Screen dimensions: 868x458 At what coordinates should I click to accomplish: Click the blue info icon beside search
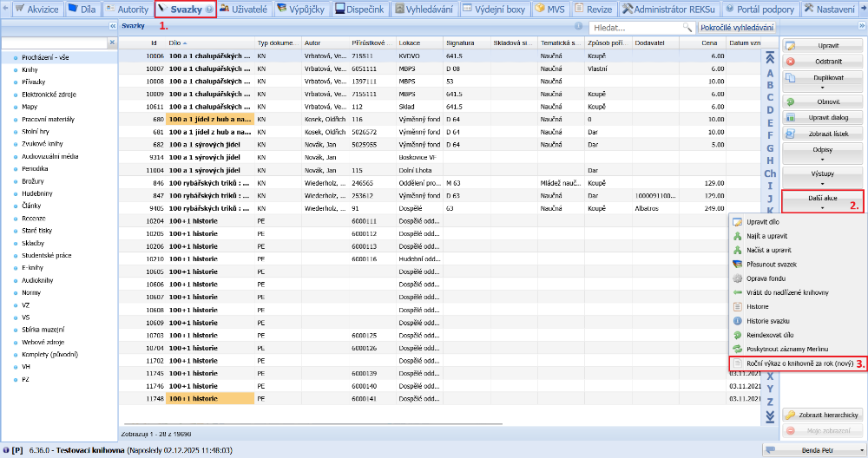pyautogui.click(x=579, y=28)
